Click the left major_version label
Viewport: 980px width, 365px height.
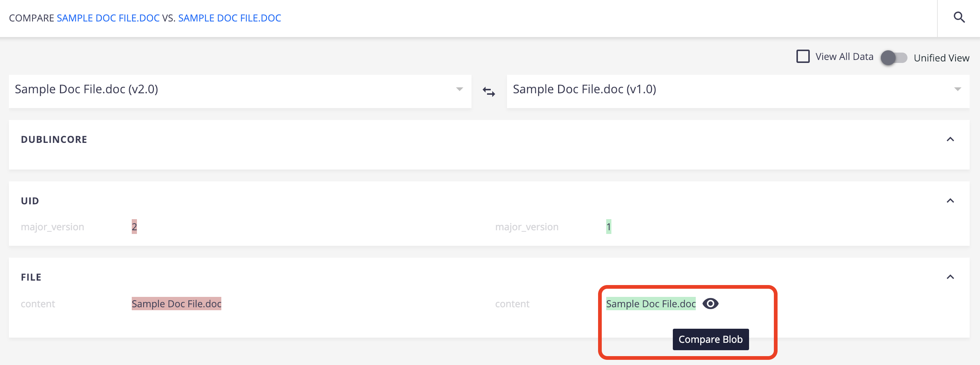53,227
